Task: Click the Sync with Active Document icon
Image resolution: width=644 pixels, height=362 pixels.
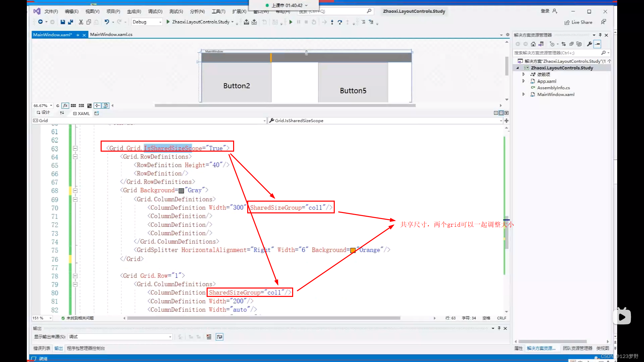Action: (x=563, y=44)
